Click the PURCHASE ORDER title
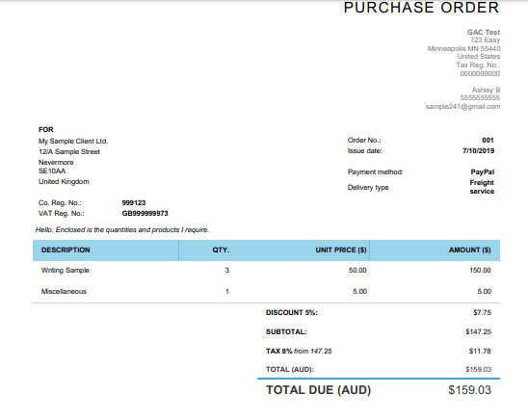528x420 pixels. 421,8
